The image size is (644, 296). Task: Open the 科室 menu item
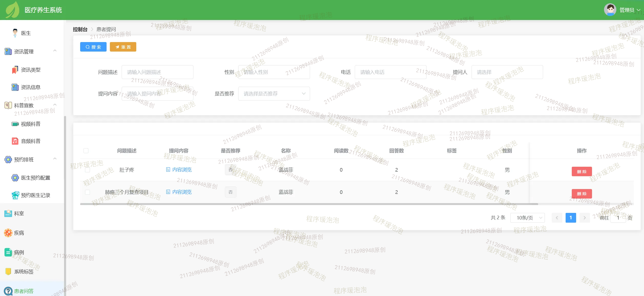(x=19, y=213)
